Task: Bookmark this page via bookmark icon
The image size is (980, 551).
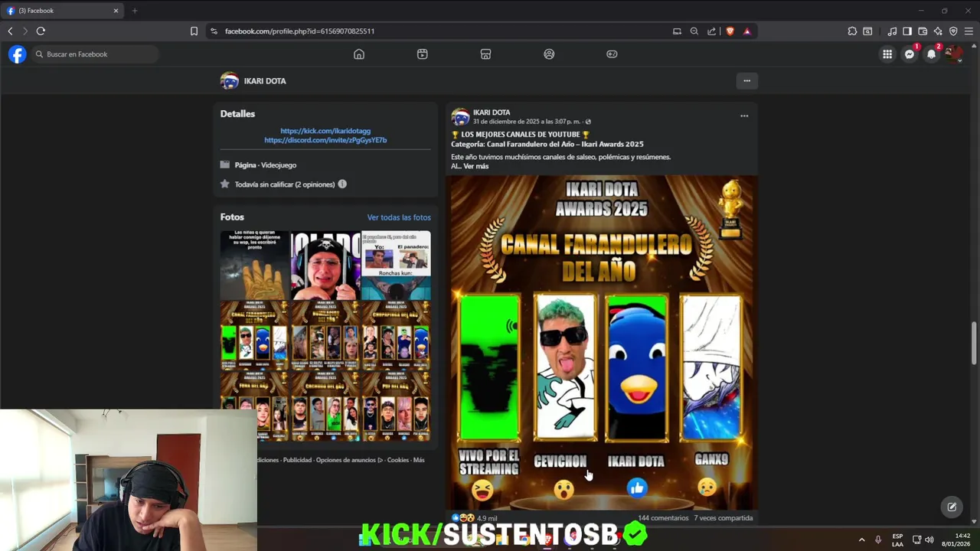Action: coord(194,31)
